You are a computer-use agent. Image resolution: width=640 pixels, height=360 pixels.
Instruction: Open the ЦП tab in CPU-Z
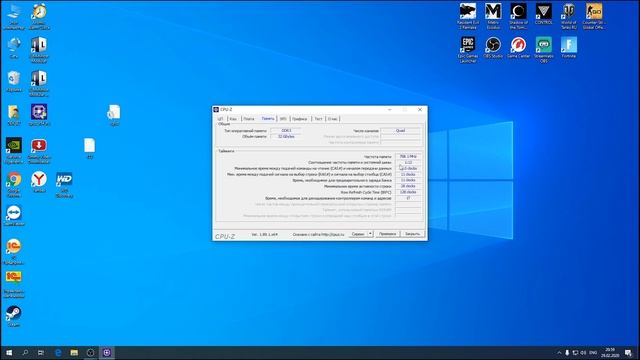[x=220, y=119]
